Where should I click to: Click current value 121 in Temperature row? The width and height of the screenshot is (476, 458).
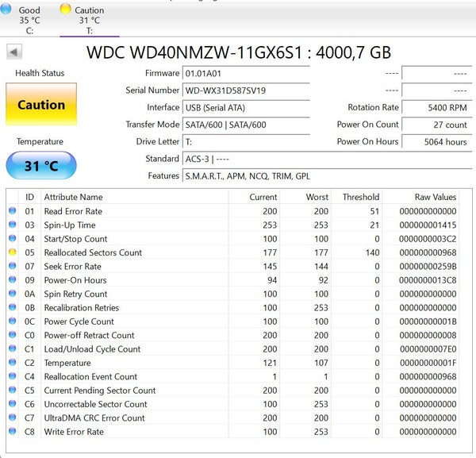(270, 363)
